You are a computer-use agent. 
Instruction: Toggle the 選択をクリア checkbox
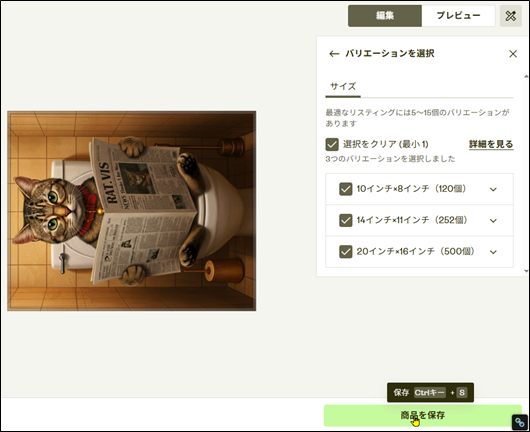click(332, 144)
